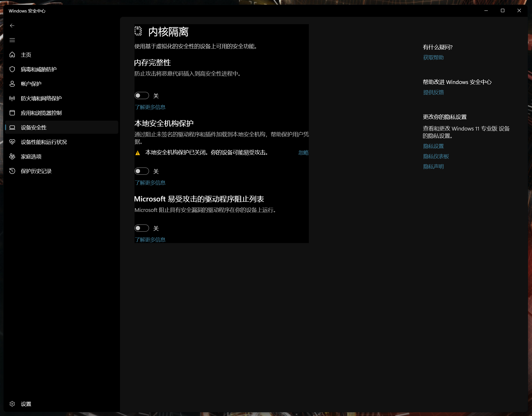Close the Windows 安全中心 window

click(x=519, y=10)
